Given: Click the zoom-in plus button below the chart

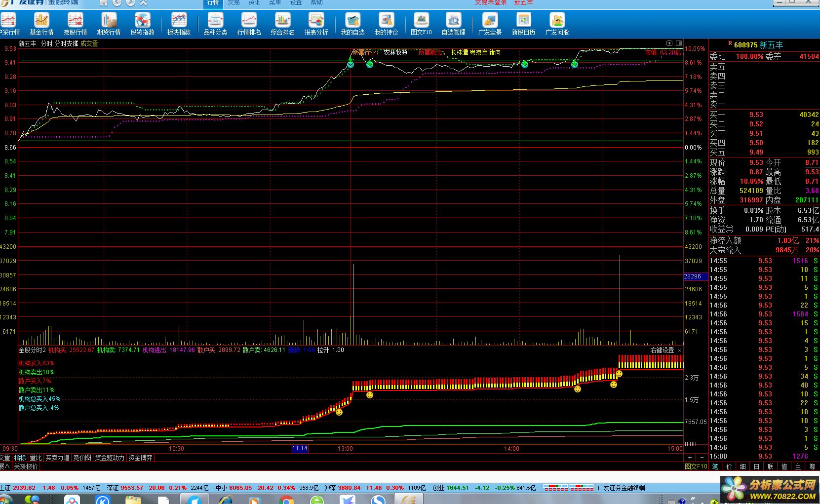Looking at the screenshot, I should tap(690, 458).
